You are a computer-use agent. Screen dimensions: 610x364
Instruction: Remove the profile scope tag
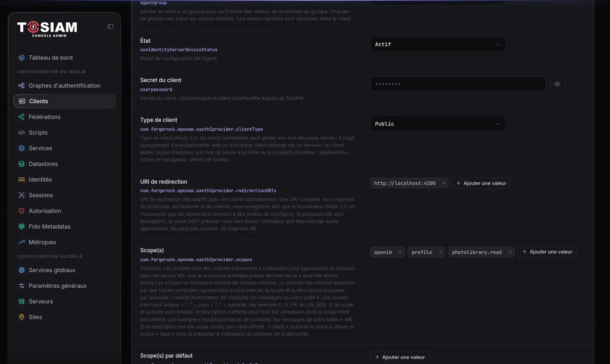441,252
